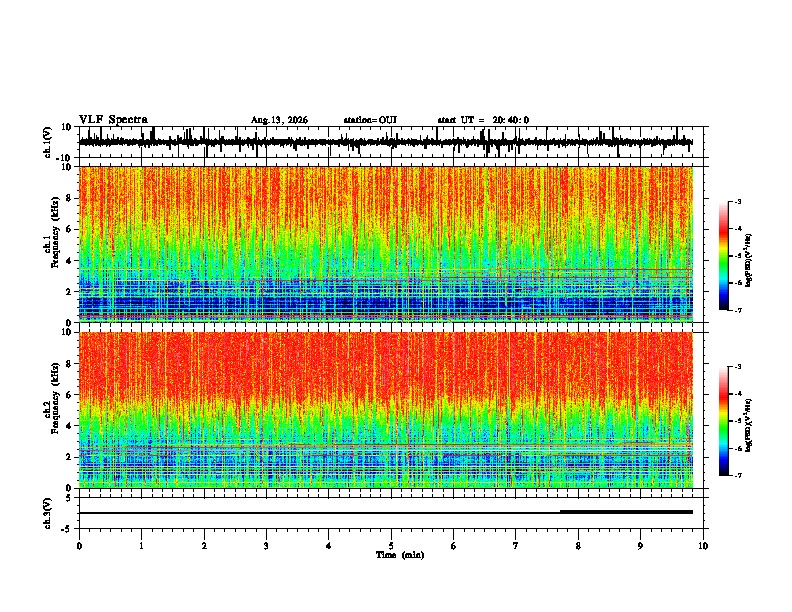Viewport: 792px width, 612px height.
Task: Click the "-3" label on ch.1 colorbar
Action: [737, 201]
